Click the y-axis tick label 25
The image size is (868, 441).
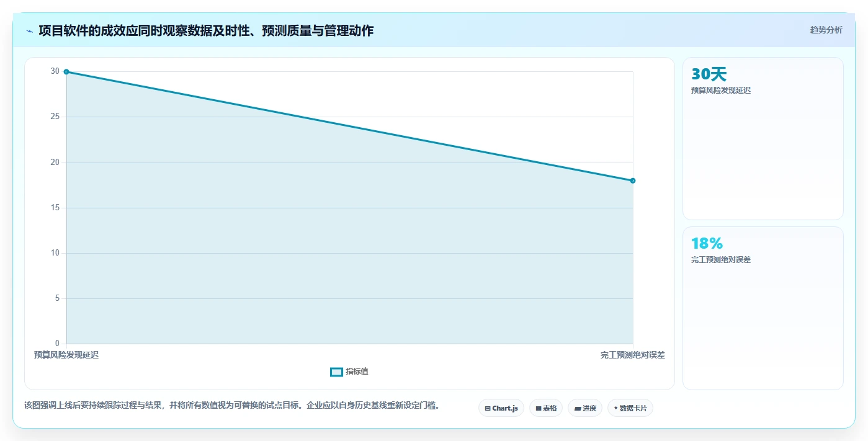point(55,117)
